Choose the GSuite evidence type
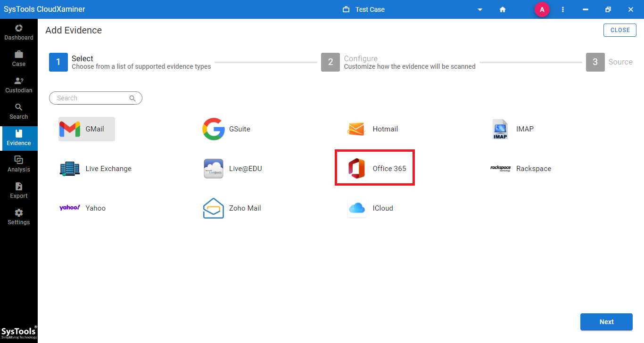Image resolution: width=644 pixels, height=343 pixels. (x=227, y=129)
